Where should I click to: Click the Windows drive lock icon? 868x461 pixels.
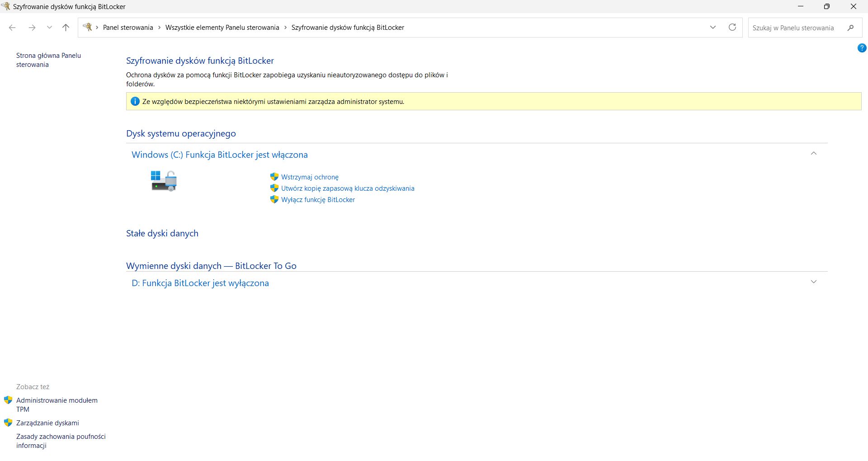click(x=164, y=181)
